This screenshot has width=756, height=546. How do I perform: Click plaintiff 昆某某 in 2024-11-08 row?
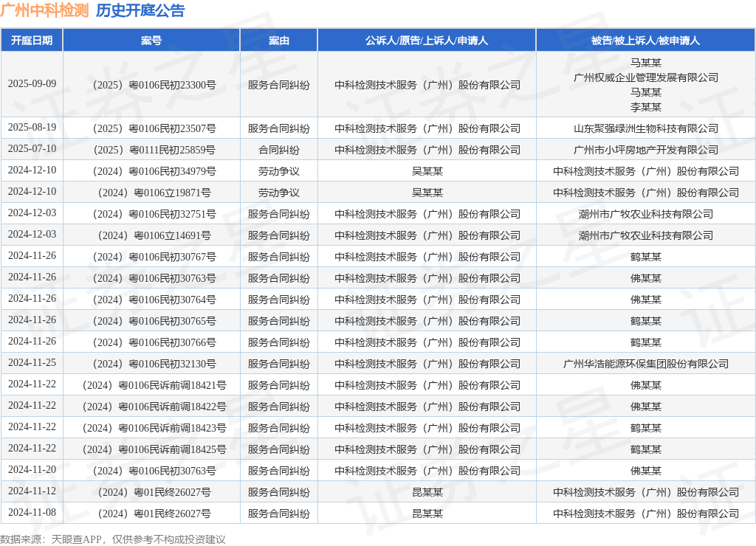[427, 514]
